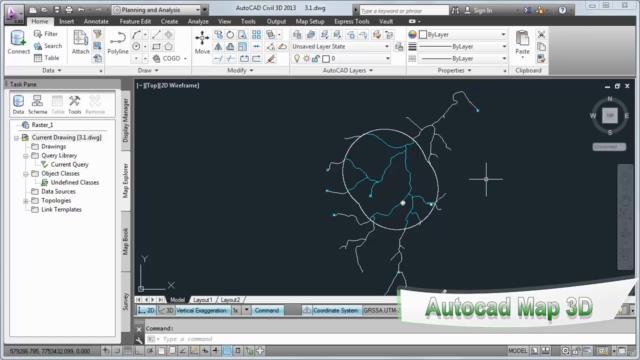Open the Unsaved Layer State dropdown
640x360 pixels.
point(340,47)
